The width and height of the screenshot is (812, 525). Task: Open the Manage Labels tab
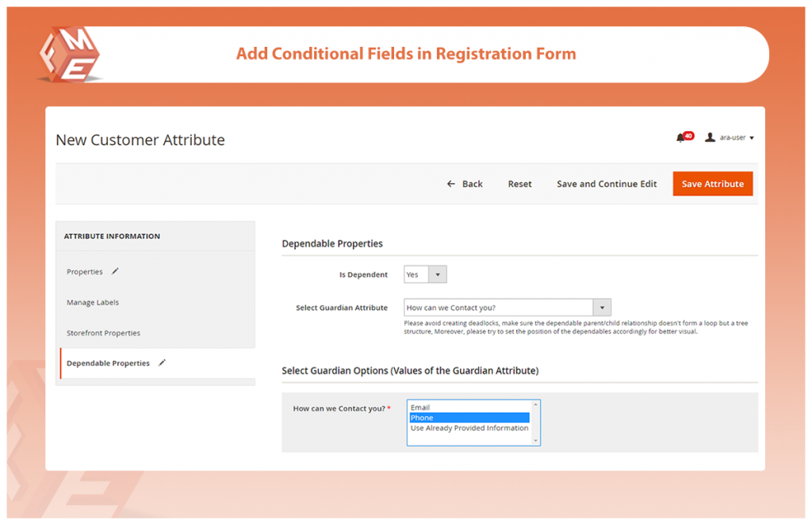coord(93,302)
